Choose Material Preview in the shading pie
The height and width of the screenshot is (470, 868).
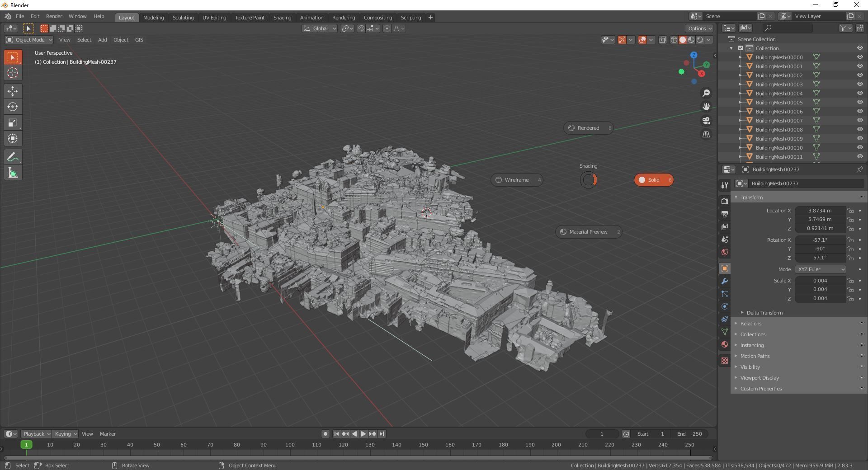588,232
